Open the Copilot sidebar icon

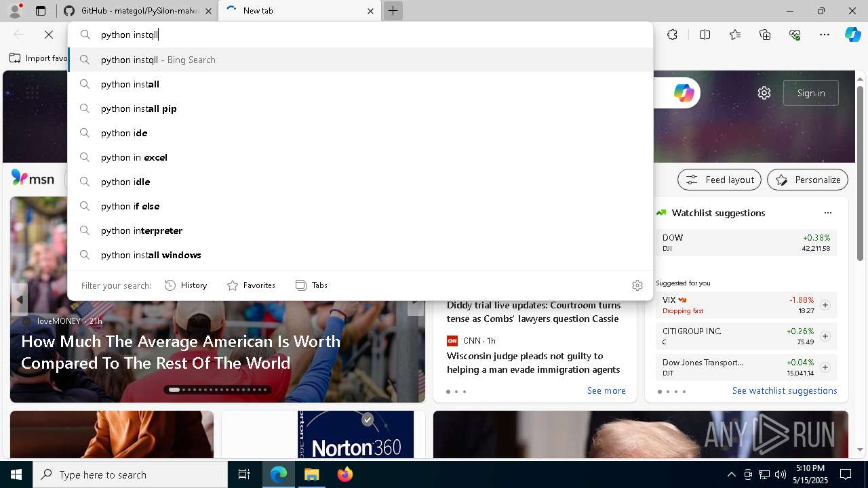click(x=852, y=35)
